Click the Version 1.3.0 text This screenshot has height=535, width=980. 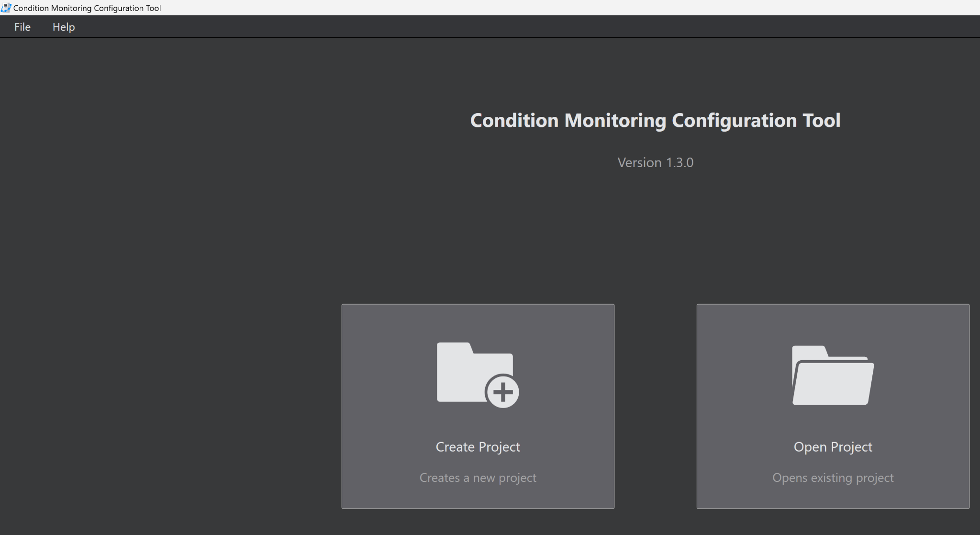[x=655, y=163]
